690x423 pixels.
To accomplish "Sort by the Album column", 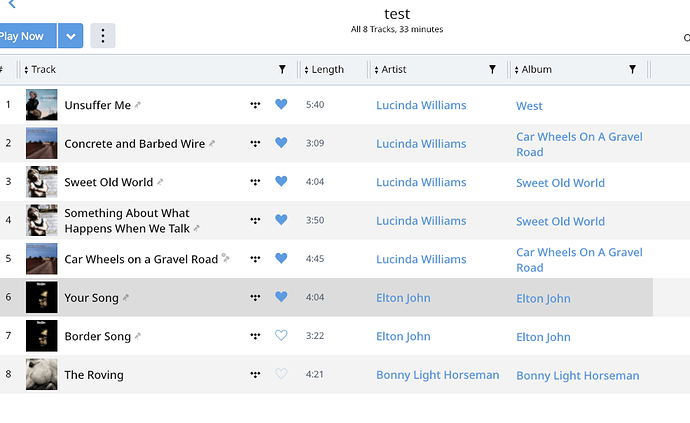I will [533, 70].
